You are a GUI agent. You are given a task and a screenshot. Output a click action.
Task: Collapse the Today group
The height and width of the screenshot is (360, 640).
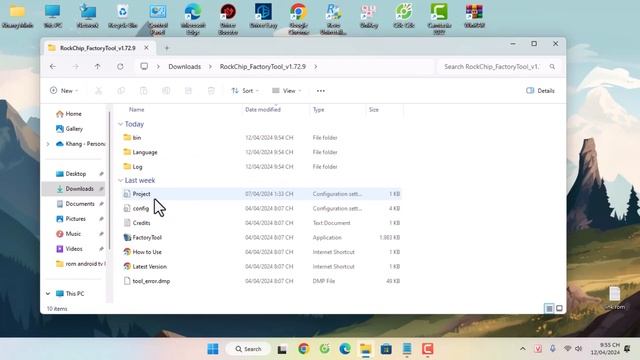click(x=120, y=124)
